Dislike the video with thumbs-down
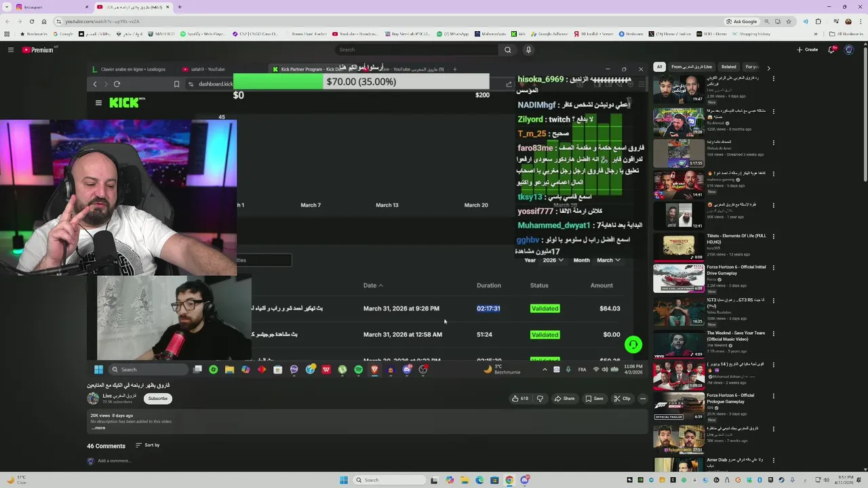868x488 pixels. coord(540,399)
